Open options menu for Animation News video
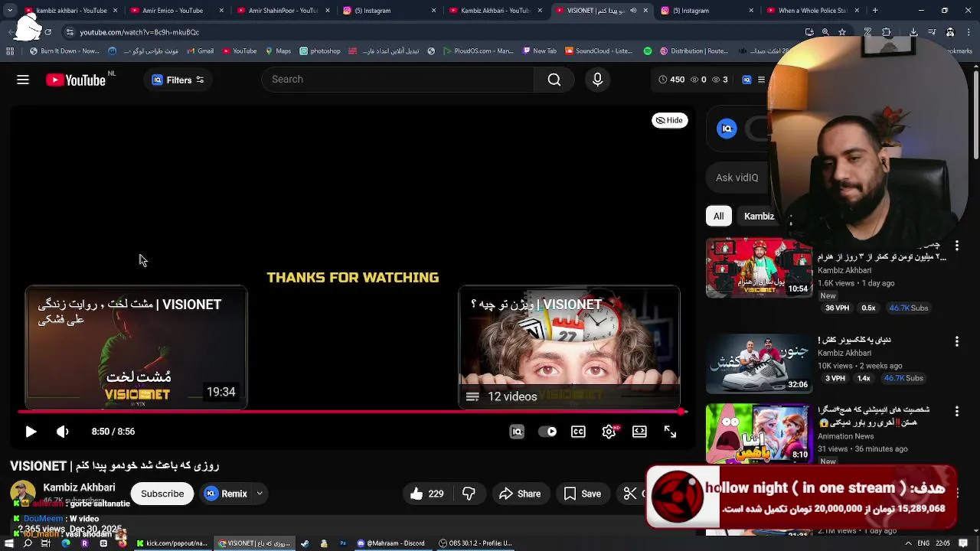This screenshot has width=980, height=551. (x=956, y=411)
